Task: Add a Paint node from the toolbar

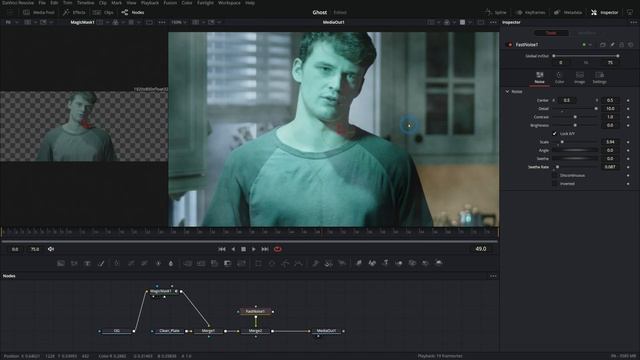Action: [x=101, y=263]
